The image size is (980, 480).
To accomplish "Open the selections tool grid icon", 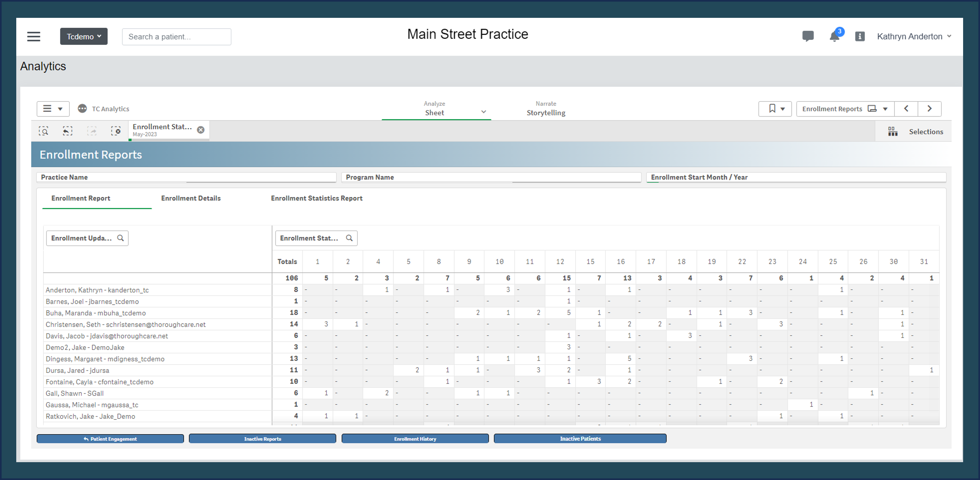I will [893, 132].
